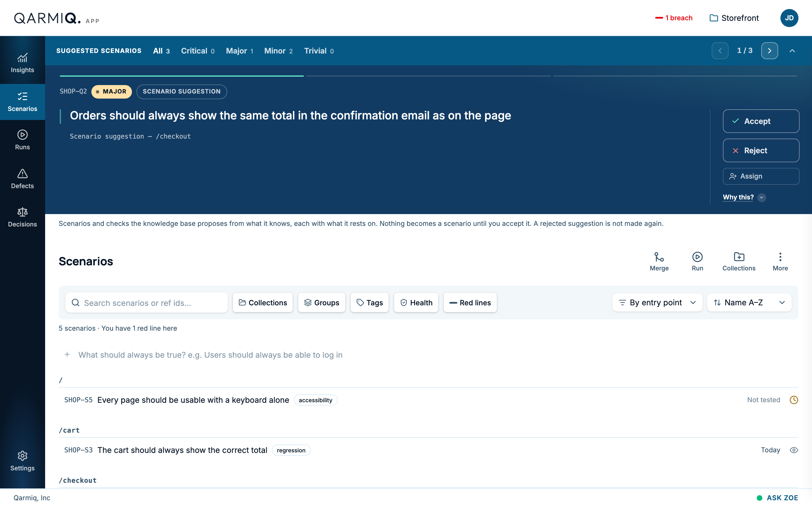This screenshot has height=507, width=812.
Task: Reject the suggested scenario
Action: coord(761,151)
